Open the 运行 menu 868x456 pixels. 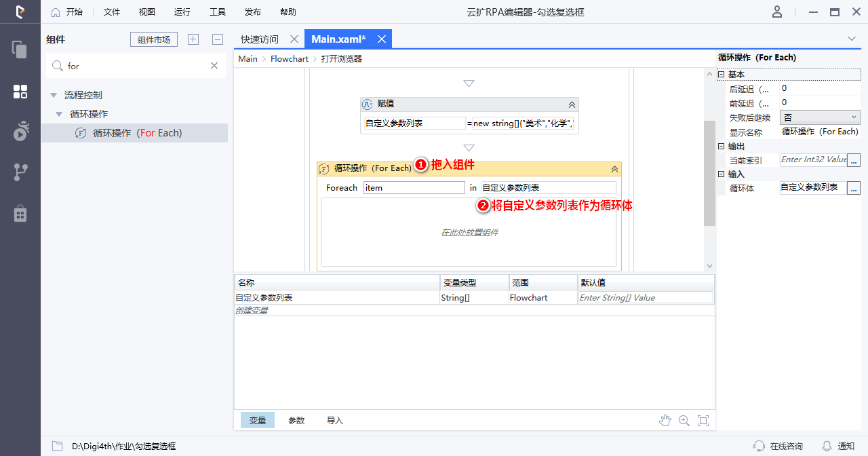(182, 12)
